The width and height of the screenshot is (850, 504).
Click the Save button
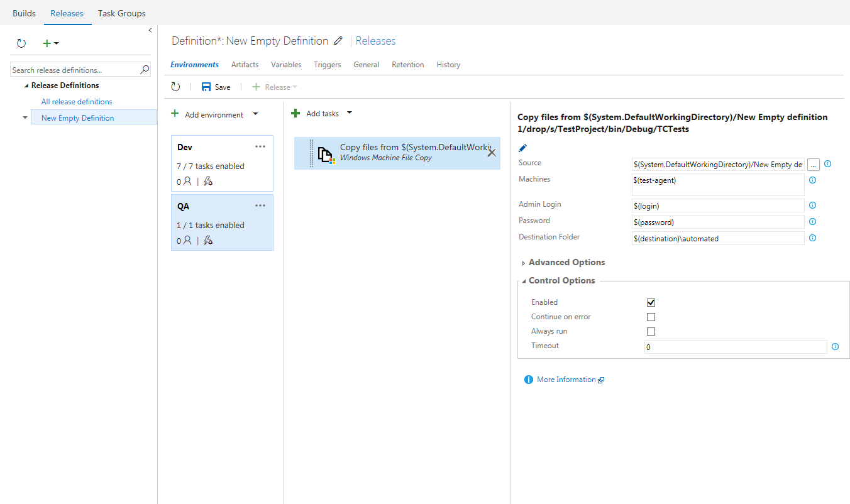(x=216, y=87)
